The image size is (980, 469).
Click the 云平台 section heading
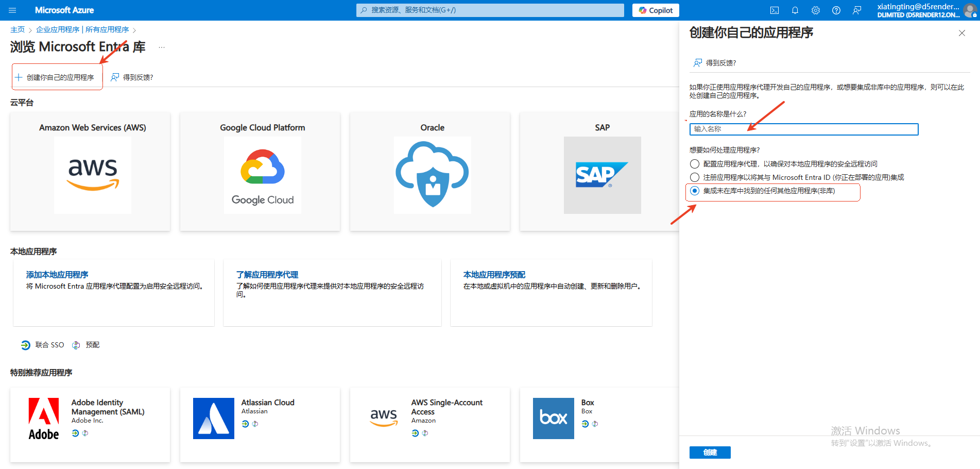(22, 103)
